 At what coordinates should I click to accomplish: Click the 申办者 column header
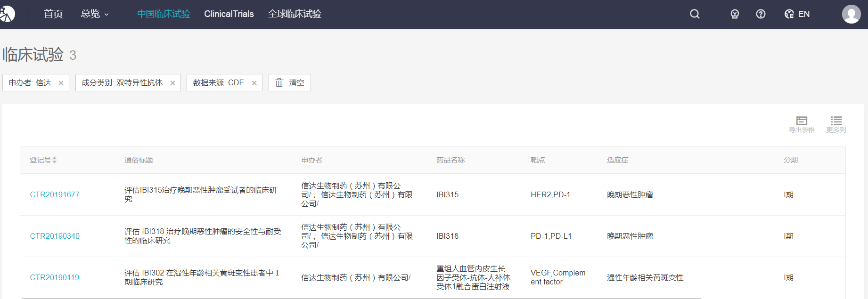(312, 160)
